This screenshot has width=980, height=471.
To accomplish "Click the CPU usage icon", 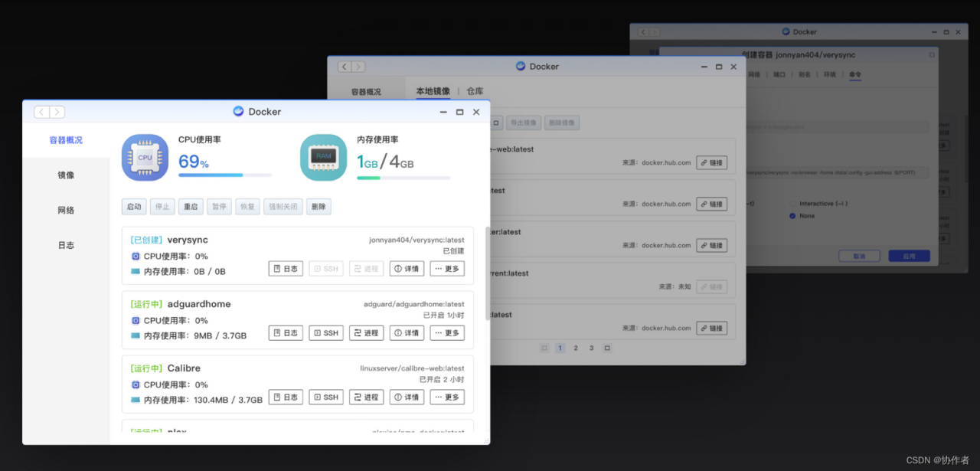I will (145, 156).
